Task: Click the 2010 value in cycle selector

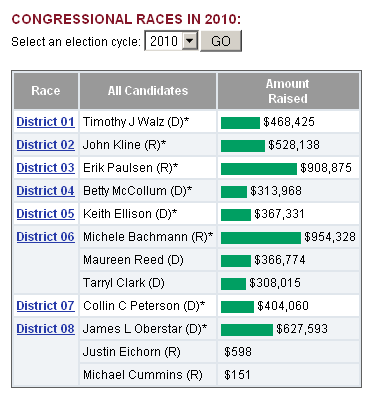Action: (x=164, y=41)
